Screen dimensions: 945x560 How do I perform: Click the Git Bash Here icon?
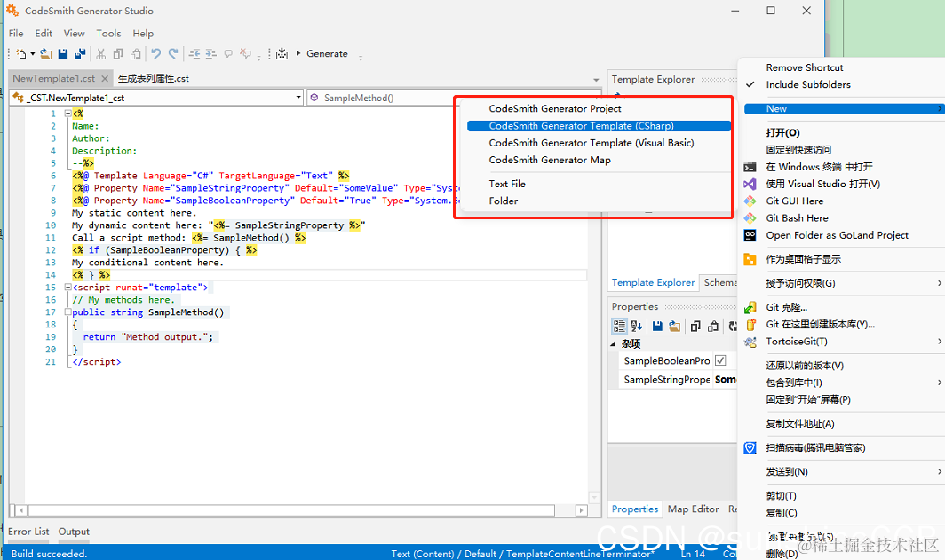click(750, 218)
